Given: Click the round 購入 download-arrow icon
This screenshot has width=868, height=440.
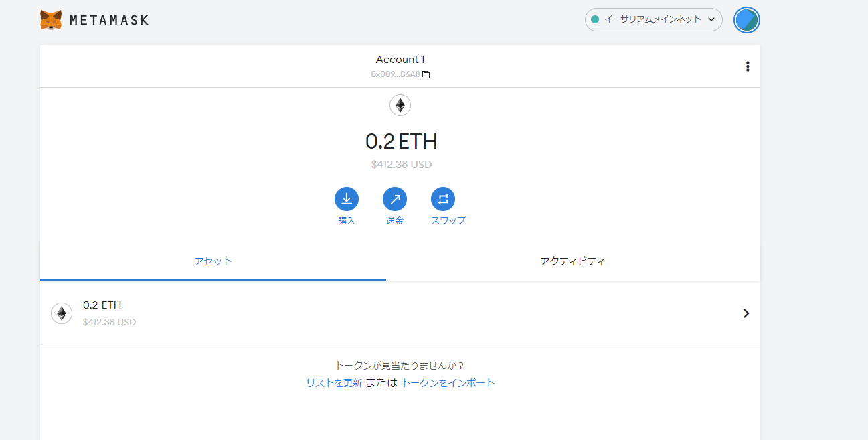Looking at the screenshot, I should pos(347,199).
